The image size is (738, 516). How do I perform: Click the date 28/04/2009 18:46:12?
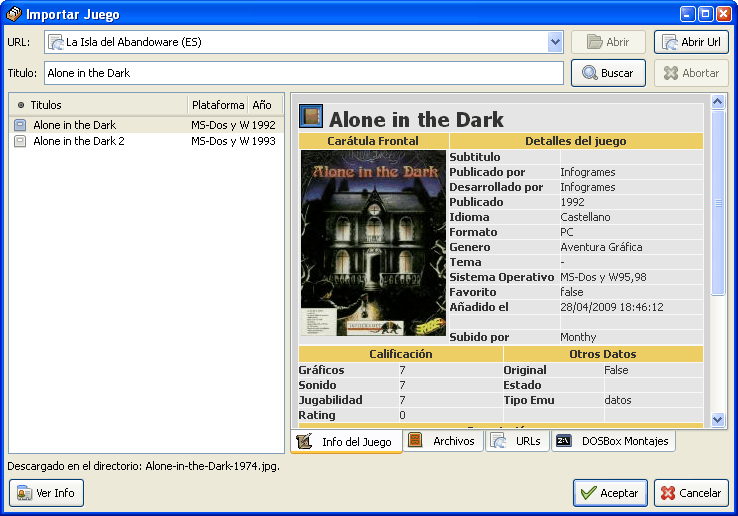(x=611, y=307)
